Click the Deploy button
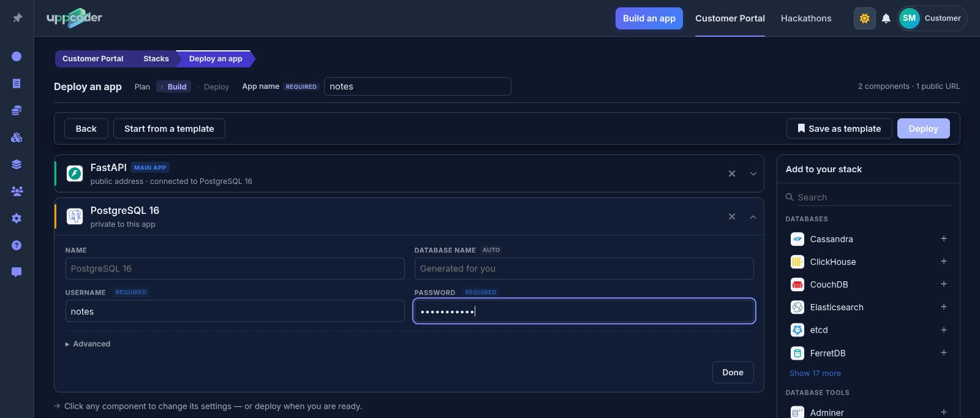 [x=924, y=129]
